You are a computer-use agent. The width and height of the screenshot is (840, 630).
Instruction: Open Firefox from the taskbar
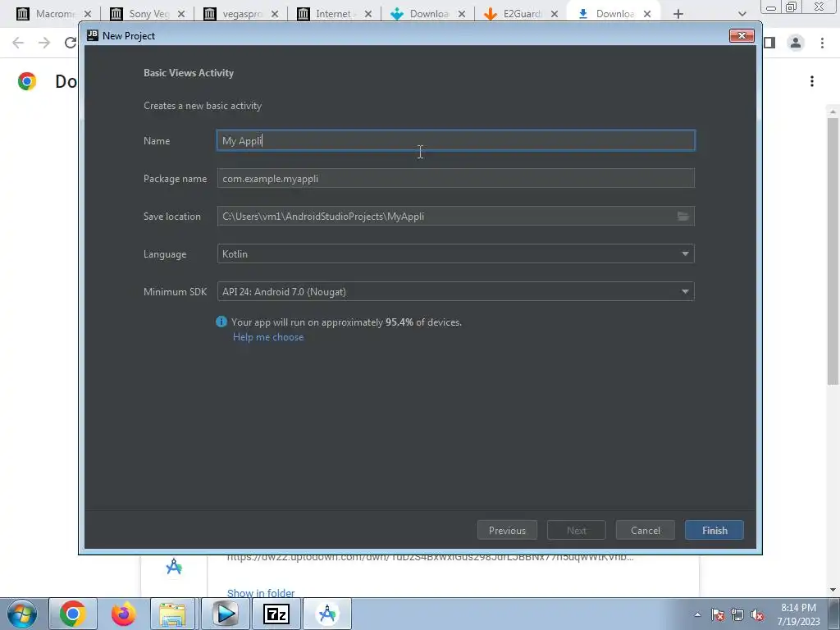[123, 614]
